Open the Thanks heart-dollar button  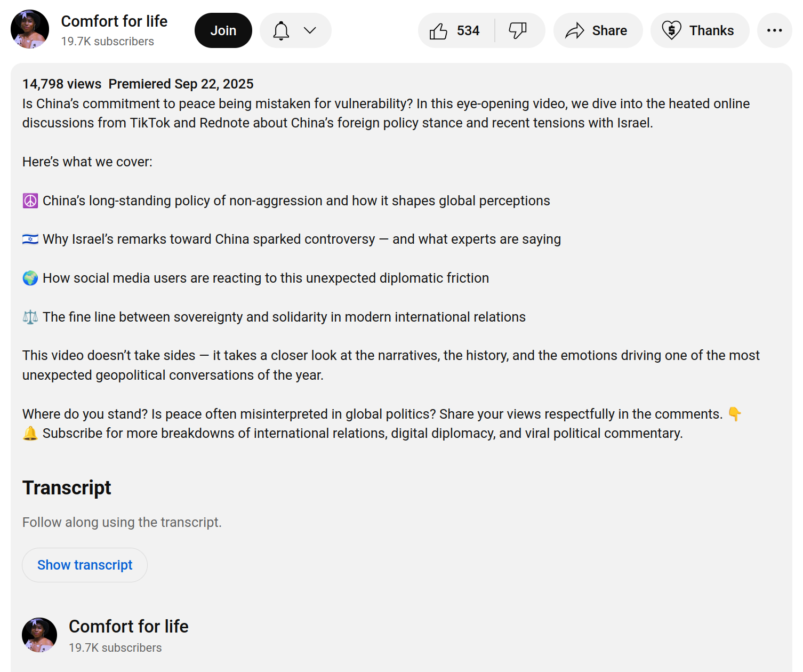coord(700,31)
